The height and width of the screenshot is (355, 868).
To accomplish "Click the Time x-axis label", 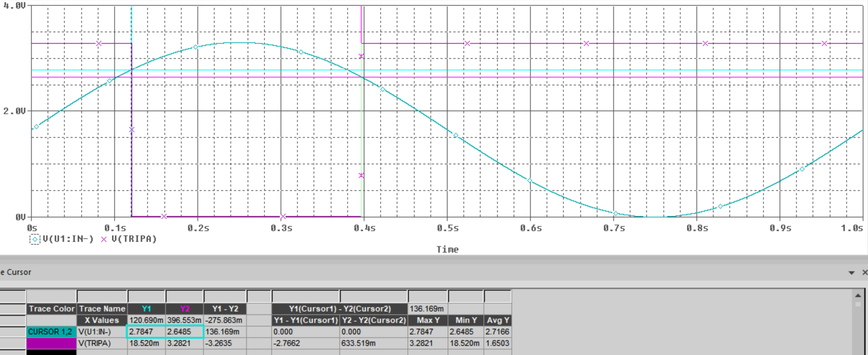I will 447,249.
